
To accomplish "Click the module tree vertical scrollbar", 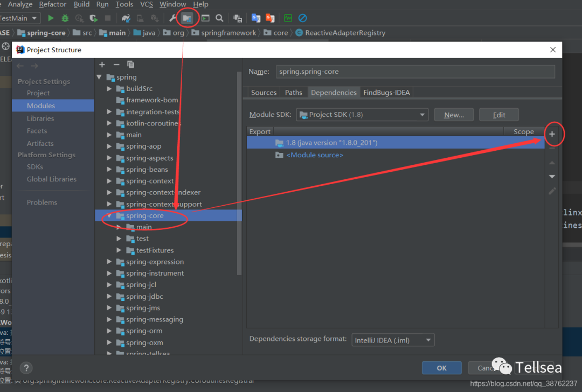I will pos(239,173).
